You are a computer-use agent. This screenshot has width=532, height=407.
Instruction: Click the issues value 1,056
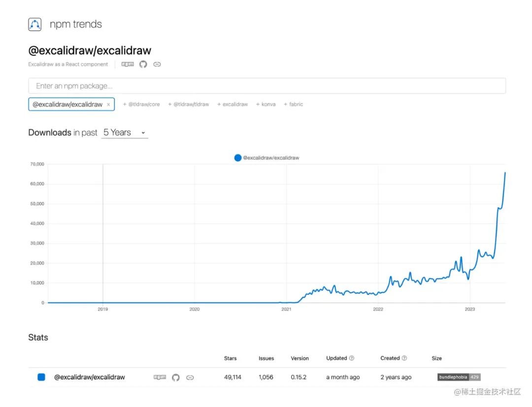(266, 377)
